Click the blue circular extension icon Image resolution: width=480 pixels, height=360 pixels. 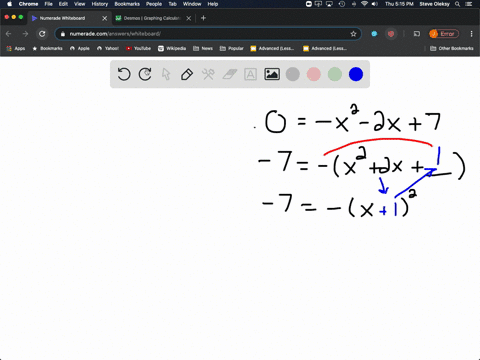pos(374,34)
